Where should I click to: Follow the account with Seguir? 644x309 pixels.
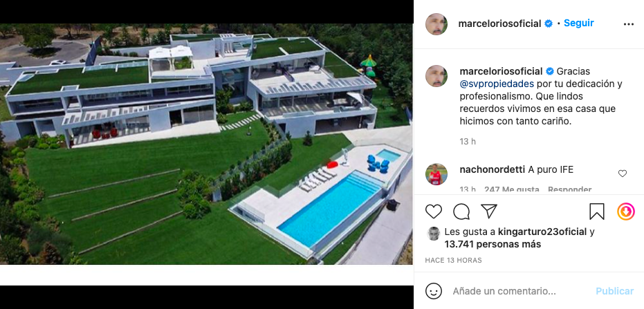(x=579, y=24)
